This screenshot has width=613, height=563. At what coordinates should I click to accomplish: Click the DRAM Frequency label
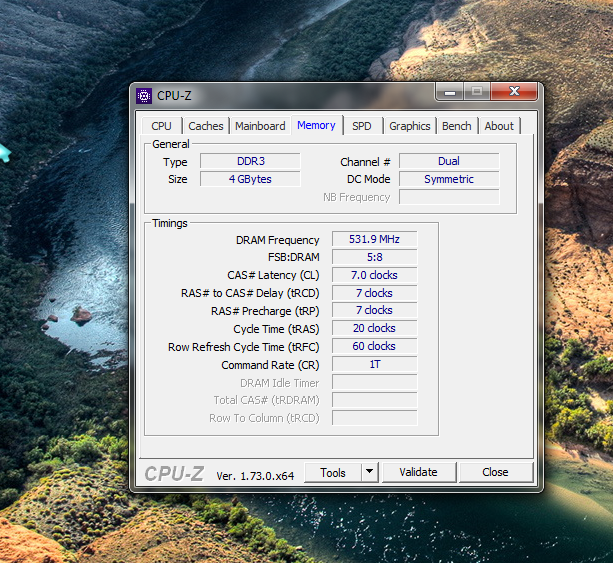point(278,240)
